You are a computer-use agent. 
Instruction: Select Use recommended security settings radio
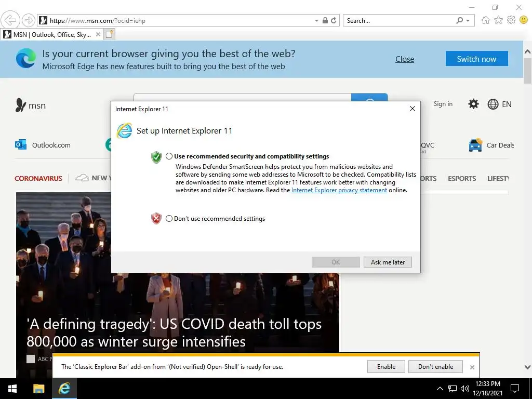tap(169, 156)
